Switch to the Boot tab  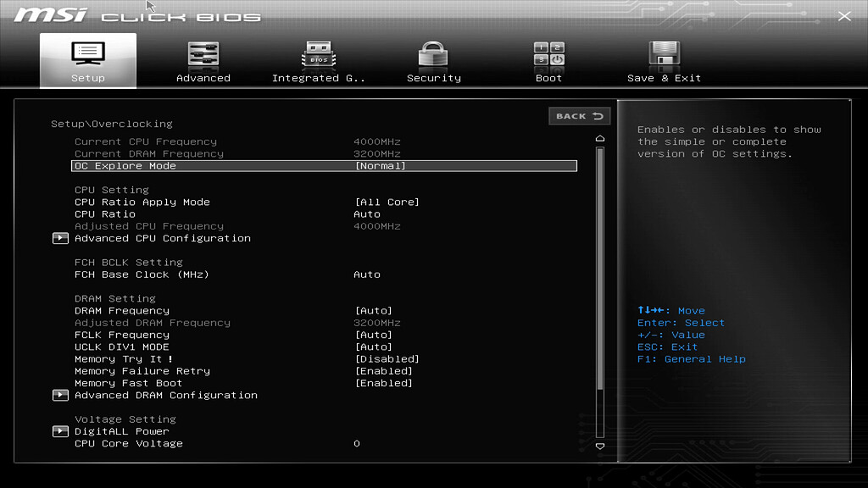point(548,77)
